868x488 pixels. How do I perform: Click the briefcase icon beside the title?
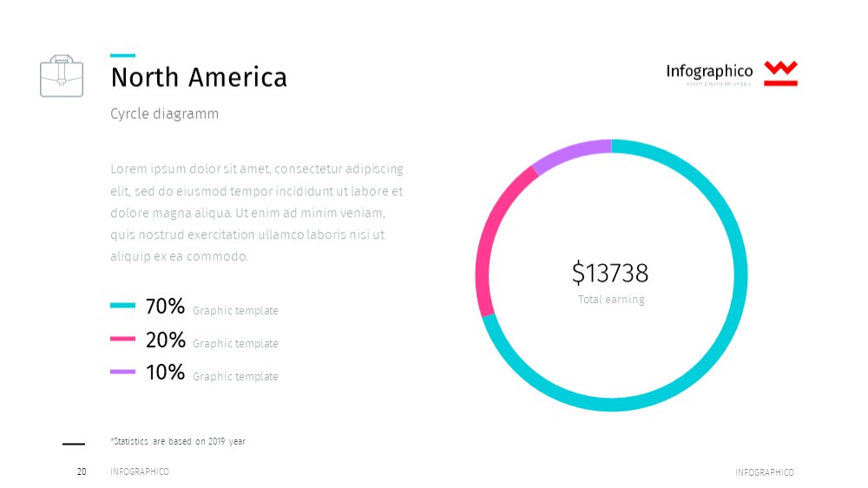pyautogui.click(x=62, y=76)
